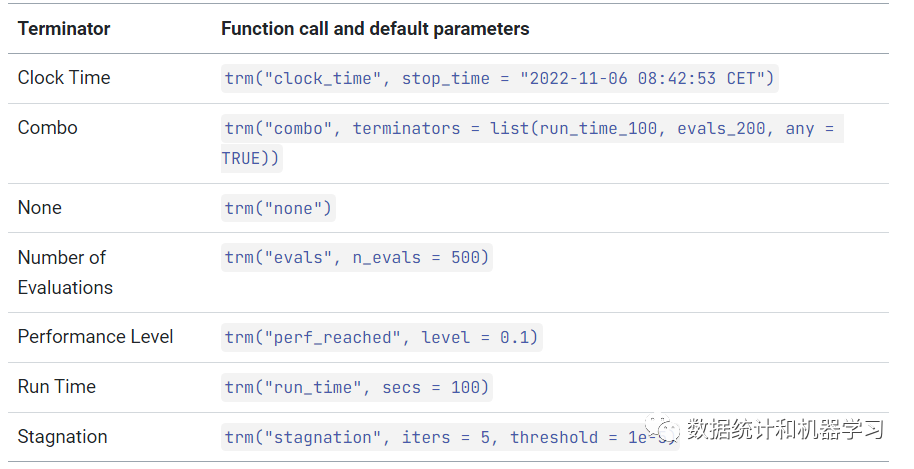
Task: Select the "None" row label
Action: click(x=40, y=208)
